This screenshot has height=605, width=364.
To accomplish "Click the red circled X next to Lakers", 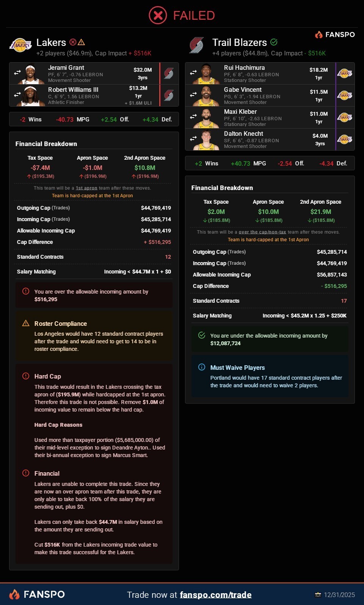I will (x=73, y=42).
